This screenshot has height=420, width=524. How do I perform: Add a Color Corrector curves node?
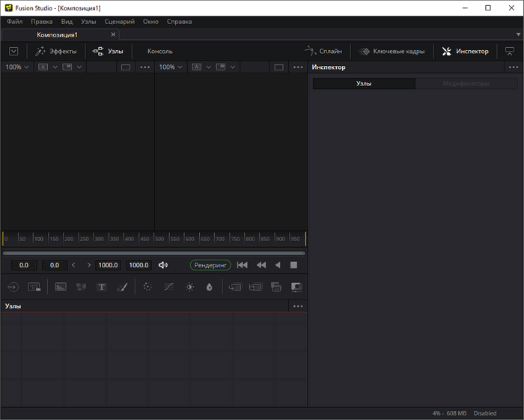(168, 287)
